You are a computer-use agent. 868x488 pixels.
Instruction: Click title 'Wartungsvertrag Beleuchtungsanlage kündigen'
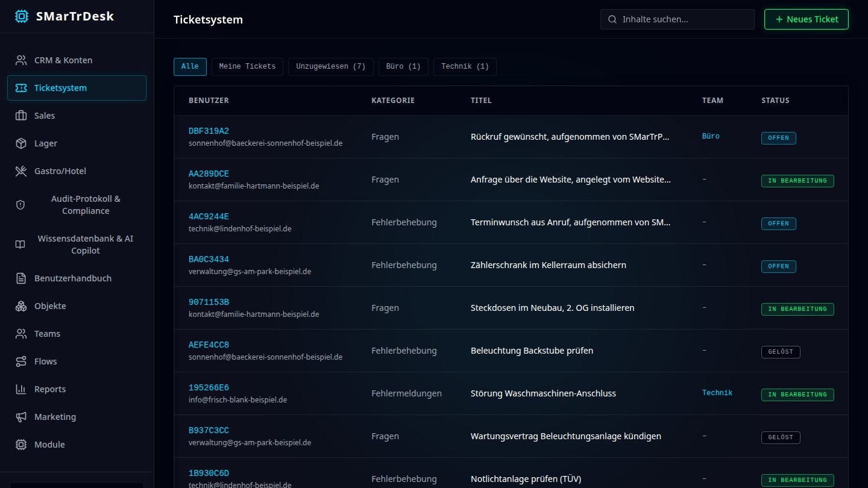pyautogui.click(x=565, y=436)
